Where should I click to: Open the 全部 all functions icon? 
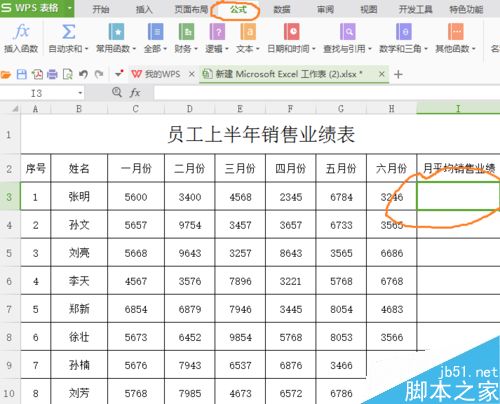pos(155,32)
